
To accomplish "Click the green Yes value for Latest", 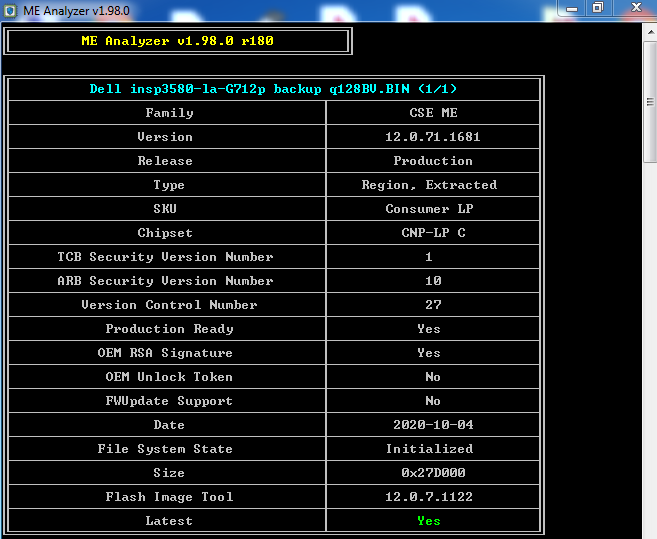I will pos(429,521).
